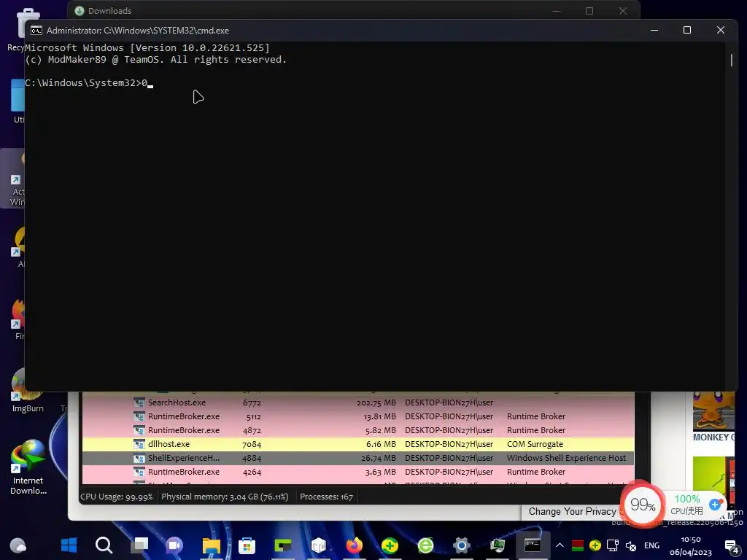This screenshot has height=560, width=747.
Task: Select the dllhost.exe process row
Action: point(357,444)
